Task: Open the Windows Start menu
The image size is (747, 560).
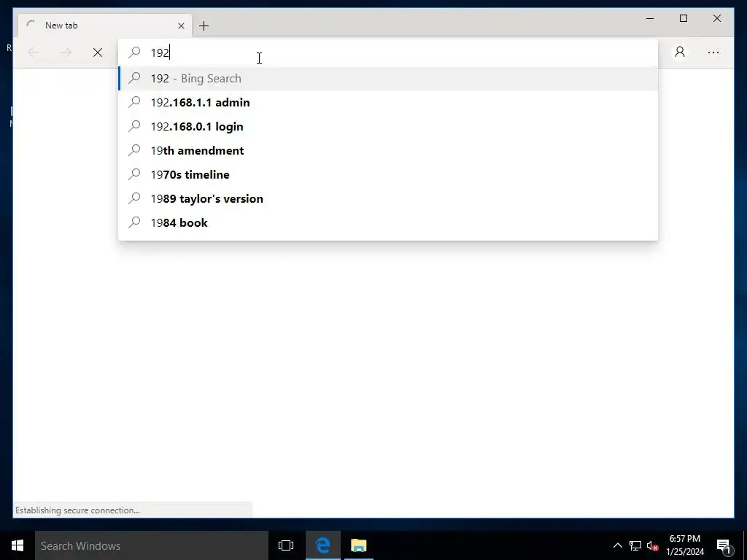Action: click(18, 545)
